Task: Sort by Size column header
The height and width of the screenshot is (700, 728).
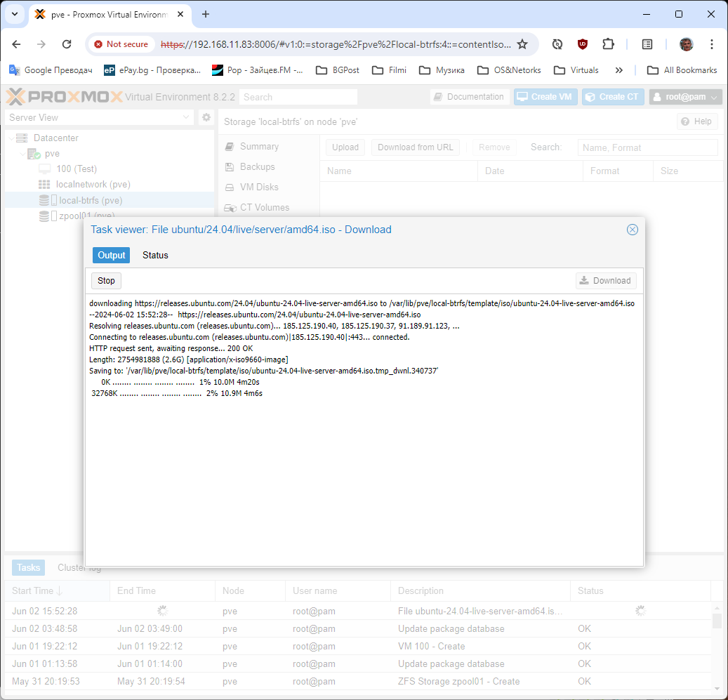Action: (x=687, y=171)
